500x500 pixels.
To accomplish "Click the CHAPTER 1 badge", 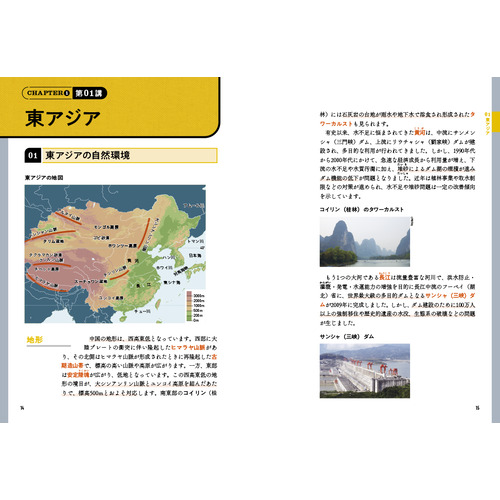I will coord(47,93).
